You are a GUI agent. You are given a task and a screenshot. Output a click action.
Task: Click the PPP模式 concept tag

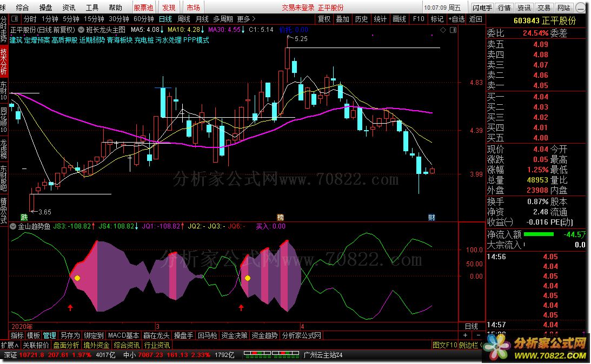196,40
